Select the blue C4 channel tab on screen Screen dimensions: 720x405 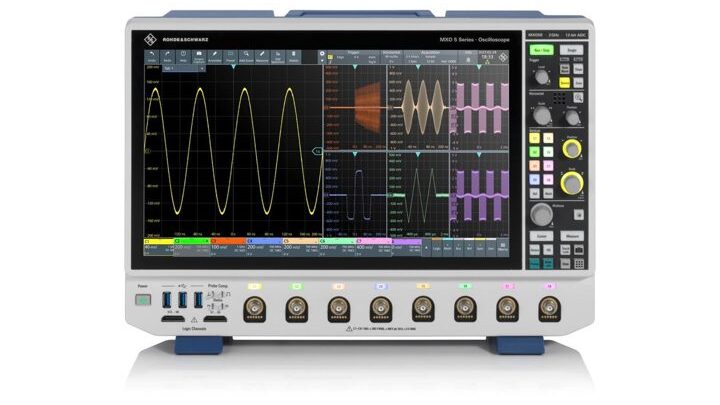[264, 246]
